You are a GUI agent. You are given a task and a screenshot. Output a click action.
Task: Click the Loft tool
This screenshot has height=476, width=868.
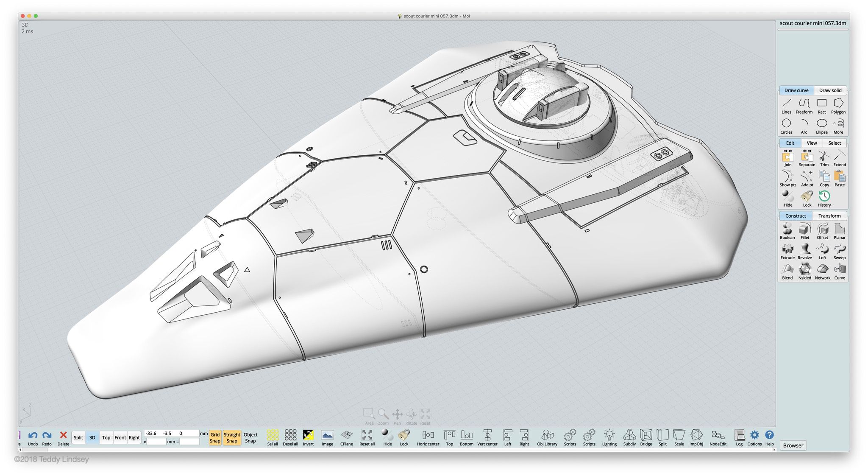tap(823, 252)
